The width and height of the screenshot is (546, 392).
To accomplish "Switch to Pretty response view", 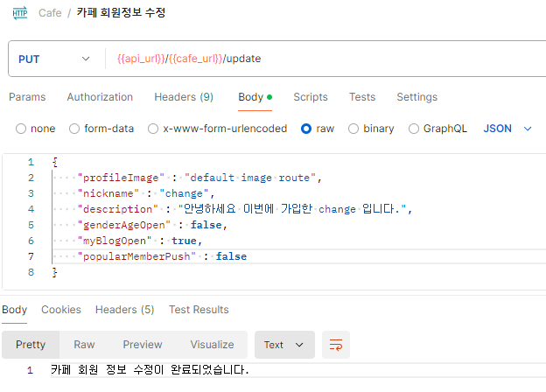I will coord(31,345).
